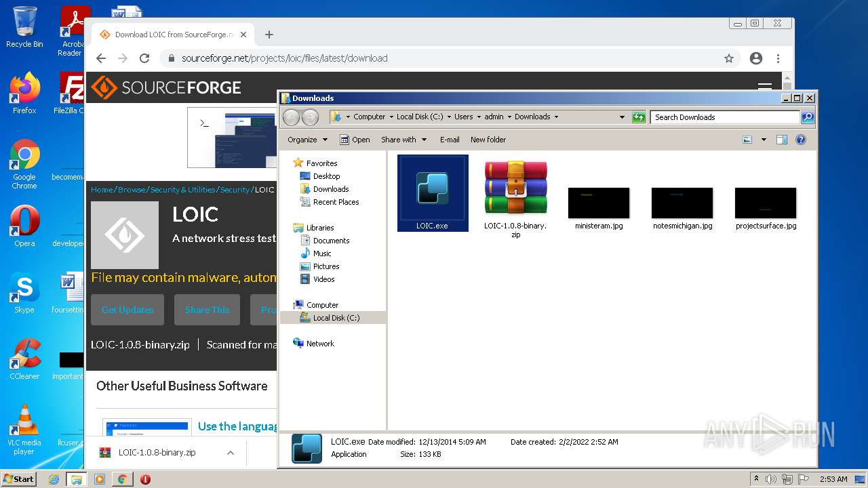The image size is (868, 488).
Task: Click the refresh icon next to address bar
Action: pos(639,117)
